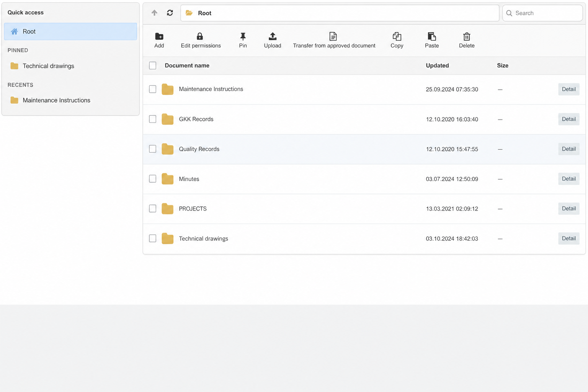Viewport: 588px width, 392px height.
Task: Click the Minutes folder icon
Action: 168,179
